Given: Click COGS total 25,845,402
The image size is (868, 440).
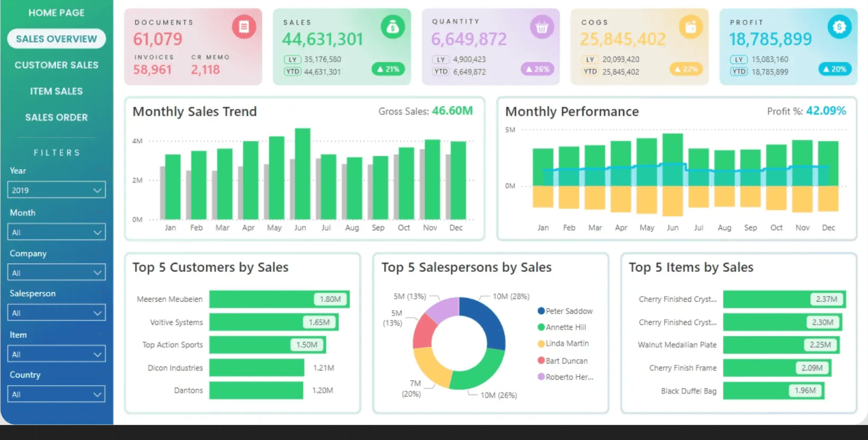Looking at the screenshot, I should (623, 39).
